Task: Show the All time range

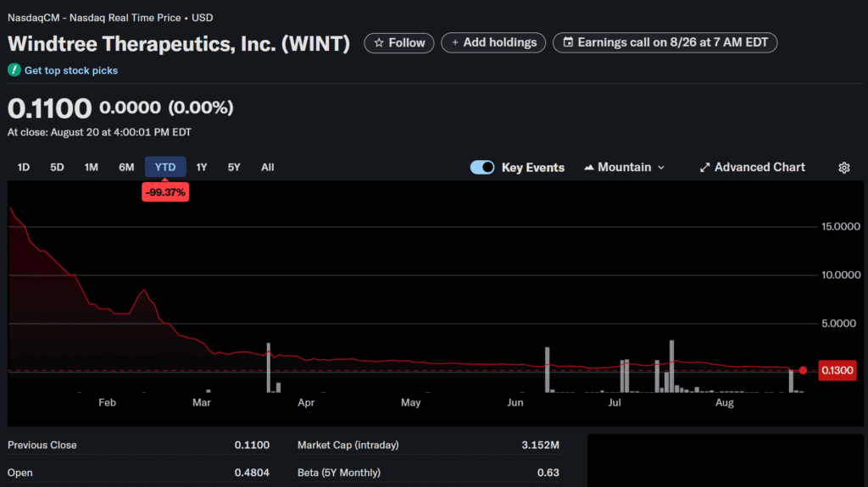Action: coord(267,167)
